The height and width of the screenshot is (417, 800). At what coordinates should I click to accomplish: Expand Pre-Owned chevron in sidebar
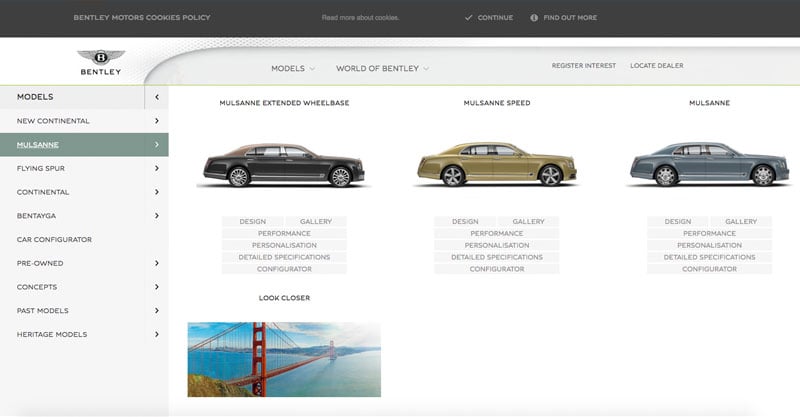click(x=157, y=263)
